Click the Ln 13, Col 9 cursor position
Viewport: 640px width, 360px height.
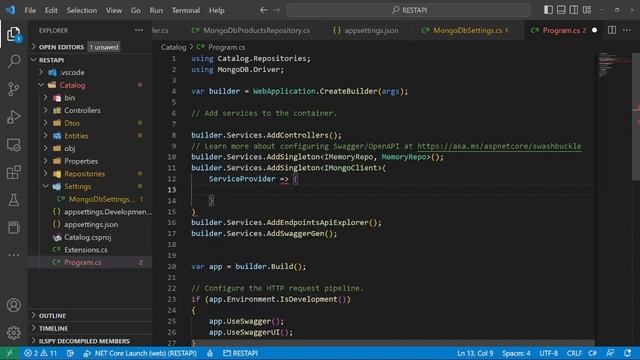click(x=475, y=353)
